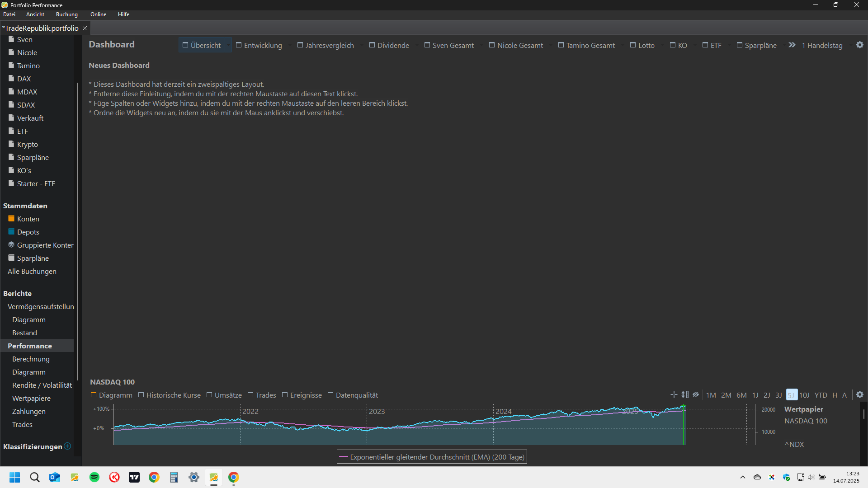Select the highlighted 5J range
The width and height of the screenshot is (868, 488).
click(x=792, y=395)
